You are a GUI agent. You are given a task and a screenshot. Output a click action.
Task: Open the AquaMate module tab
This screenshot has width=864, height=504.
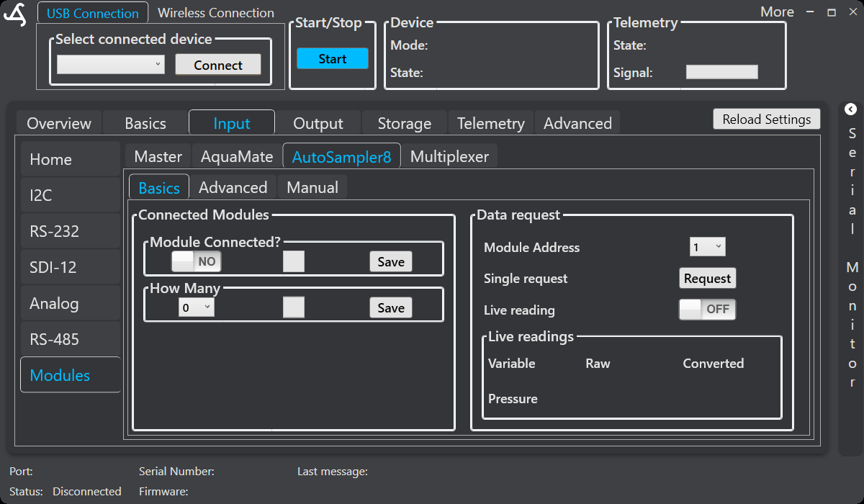(x=237, y=156)
